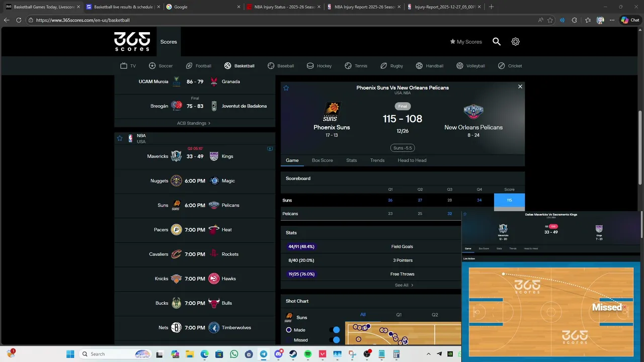644x362 pixels.
Task: Open Spotify from the taskbar
Action: pos(308,354)
